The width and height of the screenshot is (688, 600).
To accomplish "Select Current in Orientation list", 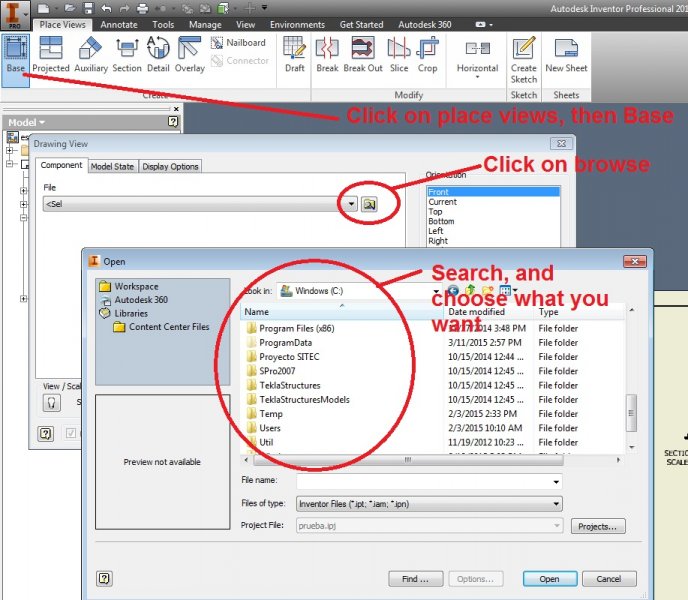I will pyautogui.click(x=442, y=201).
